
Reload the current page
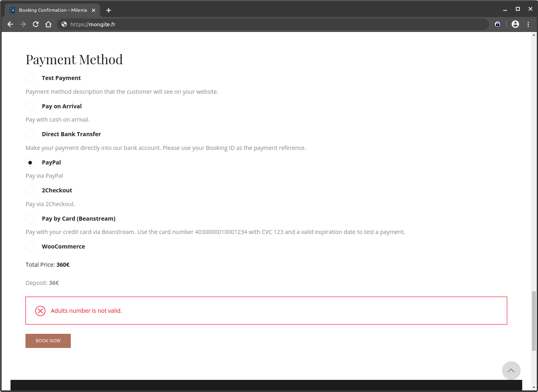(x=36, y=24)
